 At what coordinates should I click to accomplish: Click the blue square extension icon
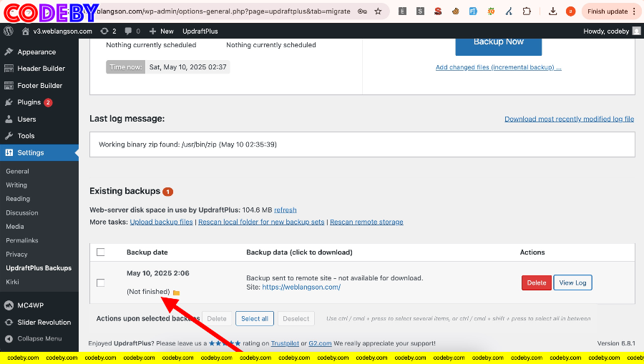click(473, 11)
